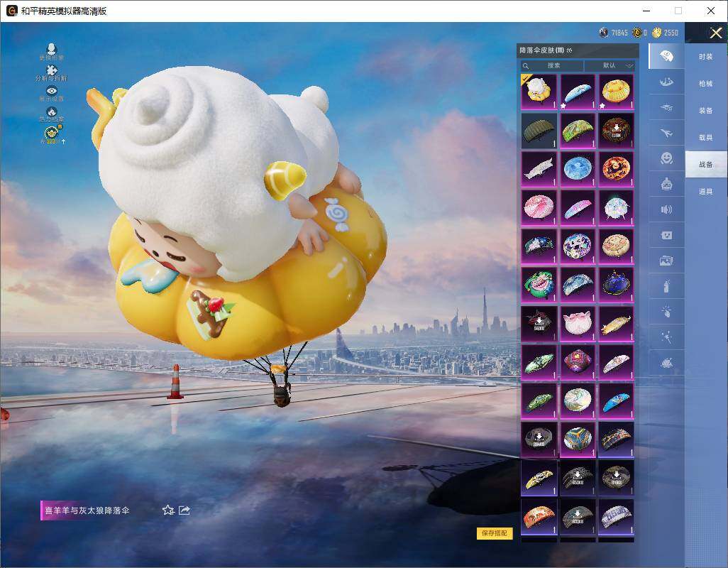Select the picture frames sidebar icon
The width and height of the screenshot is (728, 568).
666,261
